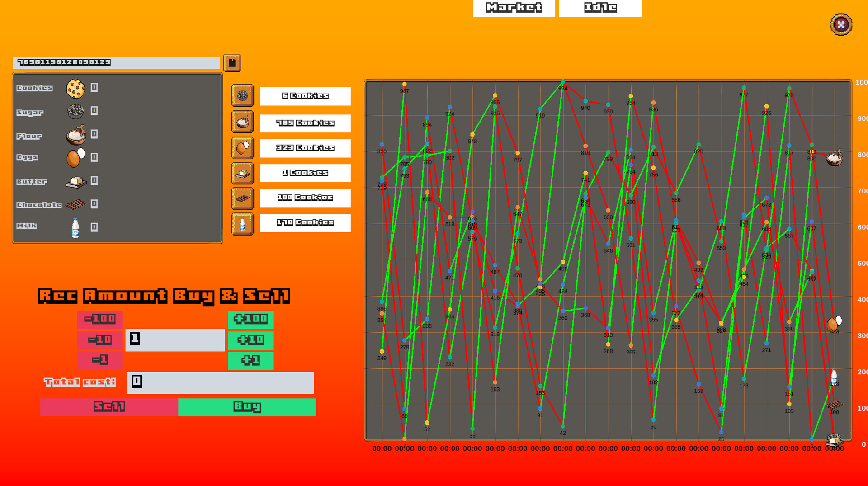Increase amount with +100 button
The width and height of the screenshot is (868, 486).
[x=250, y=319]
